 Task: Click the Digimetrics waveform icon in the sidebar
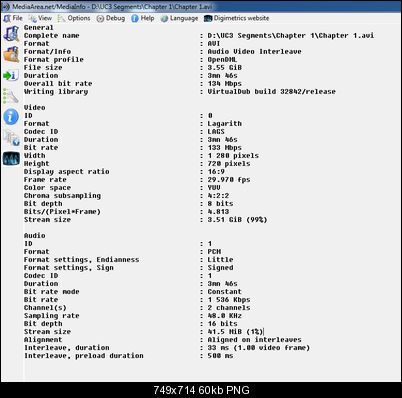tap(11, 158)
